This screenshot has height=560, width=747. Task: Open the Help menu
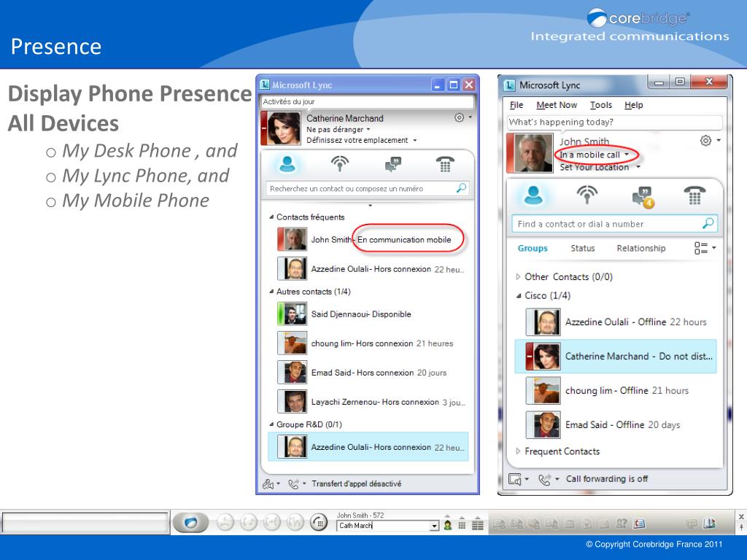pos(634,105)
